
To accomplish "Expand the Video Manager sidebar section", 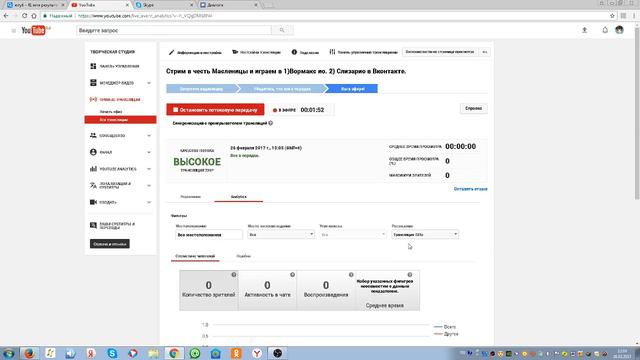I will pos(149,83).
